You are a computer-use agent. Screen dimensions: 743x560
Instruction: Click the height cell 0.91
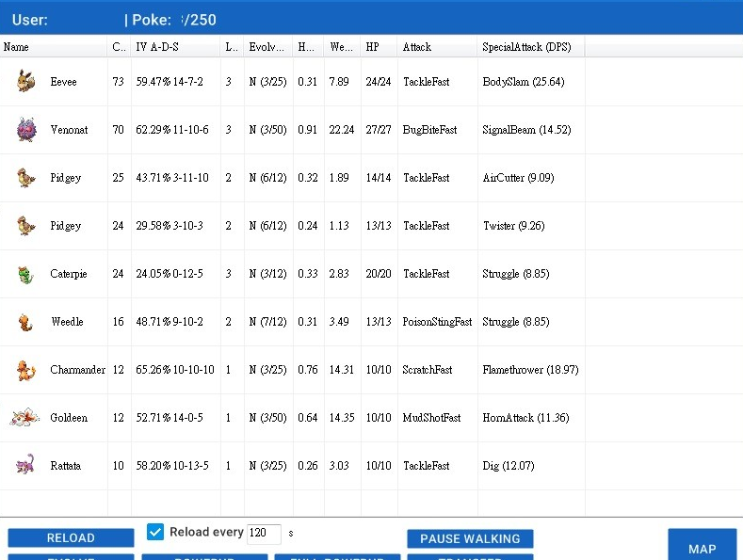(308, 129)
